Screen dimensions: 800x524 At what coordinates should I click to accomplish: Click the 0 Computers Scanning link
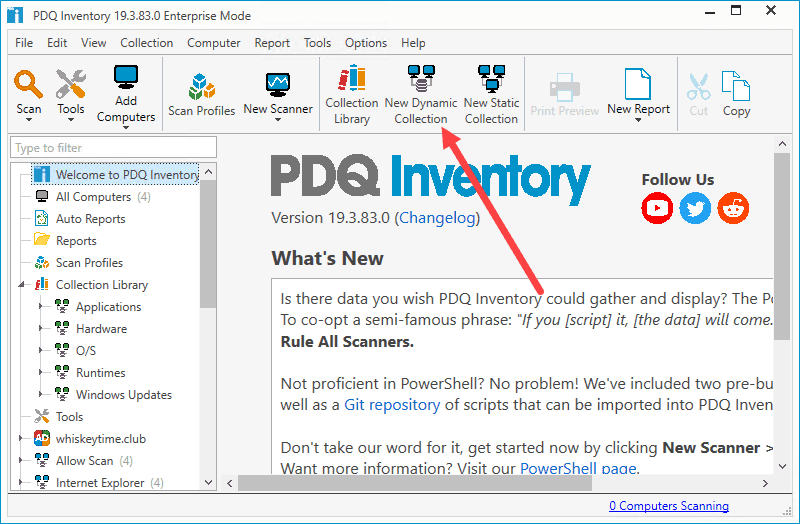pyautogui.click(x=669, y=506)
